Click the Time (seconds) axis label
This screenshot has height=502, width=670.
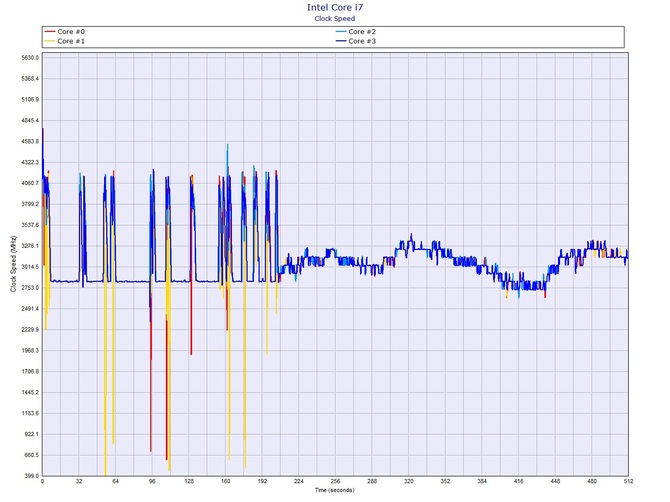pyautogui.click(x=335, y=490)
